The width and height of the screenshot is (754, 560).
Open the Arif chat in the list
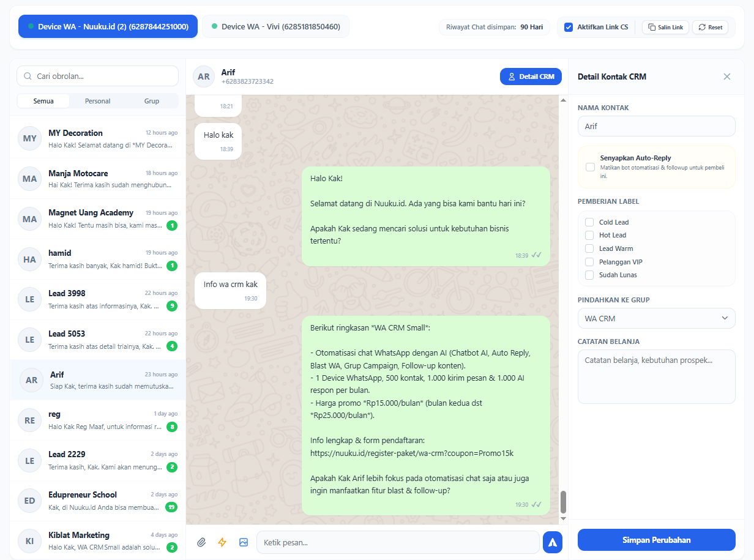click(x=98, y=380)
